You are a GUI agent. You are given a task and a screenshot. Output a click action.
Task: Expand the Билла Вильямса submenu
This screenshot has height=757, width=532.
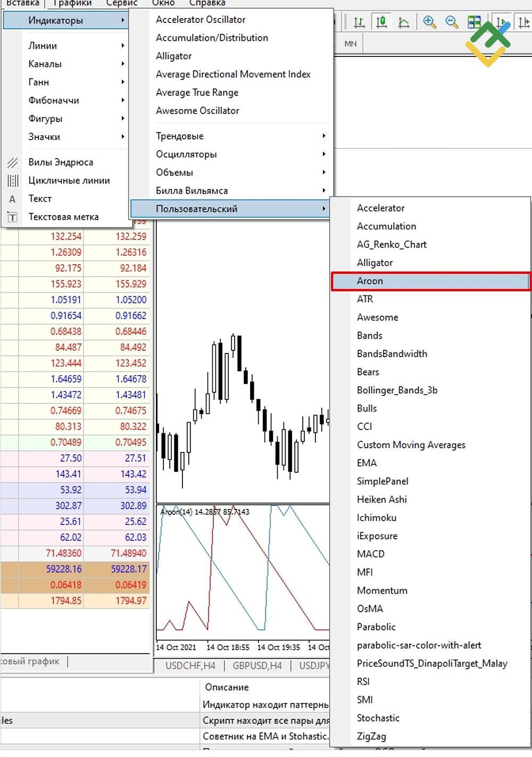pyautogui.click(x=231, y=191)
